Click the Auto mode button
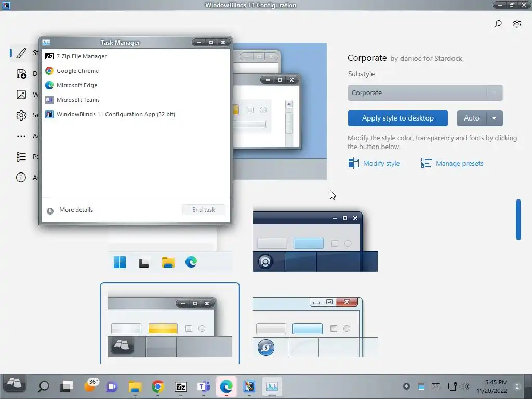 coord(472,118)
